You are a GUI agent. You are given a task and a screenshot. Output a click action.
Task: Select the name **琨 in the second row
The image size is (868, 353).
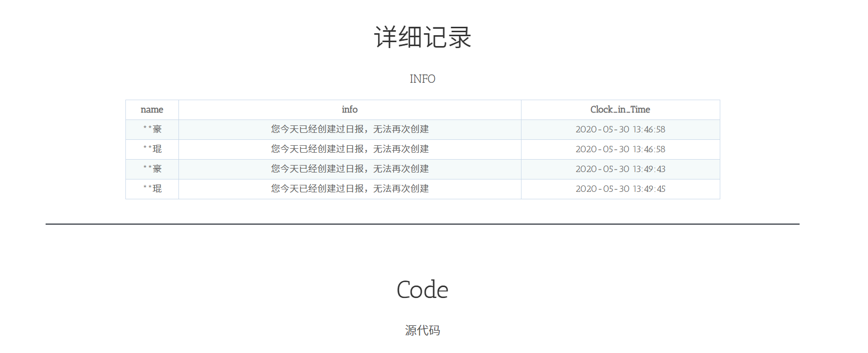coord(152,149)
